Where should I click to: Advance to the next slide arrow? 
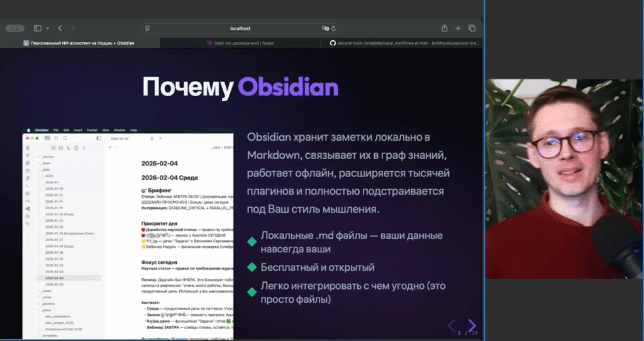(x=472, y=326)
